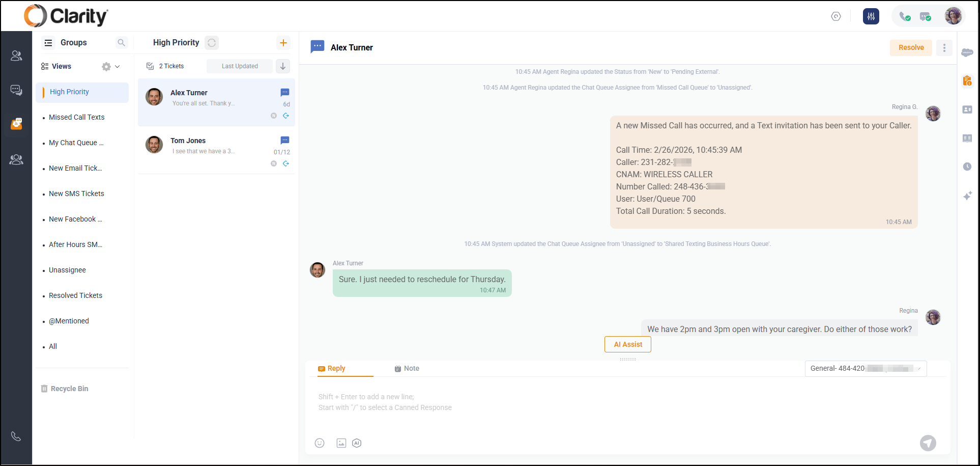Screen dimensions: 980x466
Task: Toggle sort direction arrow next to Last Updated
Action: tap(283, 66)
